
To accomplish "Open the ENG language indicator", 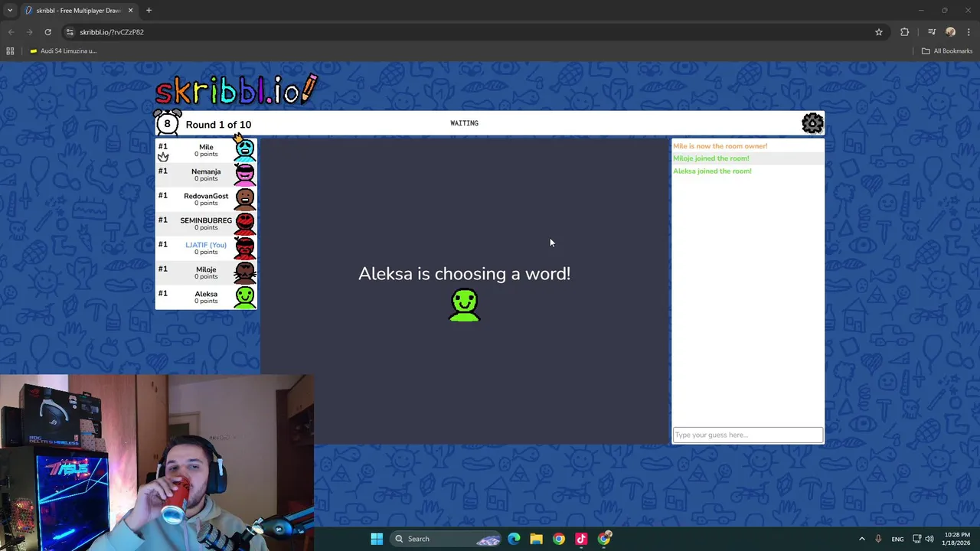I will pyautogui.click(x=897, y=539).
